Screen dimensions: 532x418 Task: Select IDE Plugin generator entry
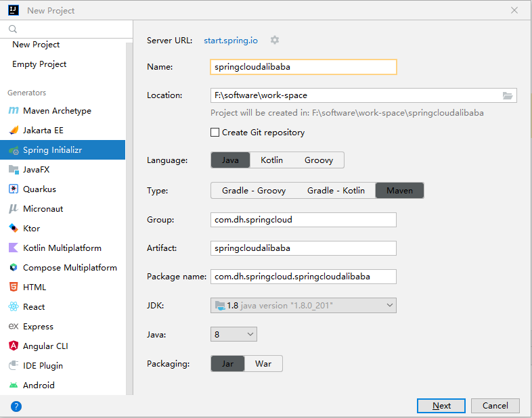tap(63, 365)
